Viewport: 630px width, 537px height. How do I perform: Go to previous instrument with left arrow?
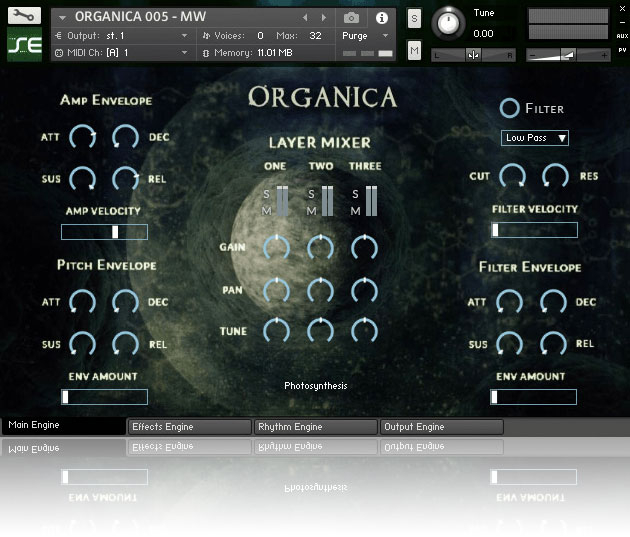click(x=306, y=18)
